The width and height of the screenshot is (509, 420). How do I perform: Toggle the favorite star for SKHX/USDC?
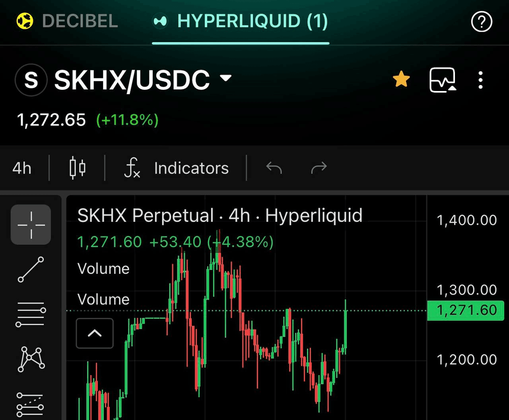tap(401, 79)
